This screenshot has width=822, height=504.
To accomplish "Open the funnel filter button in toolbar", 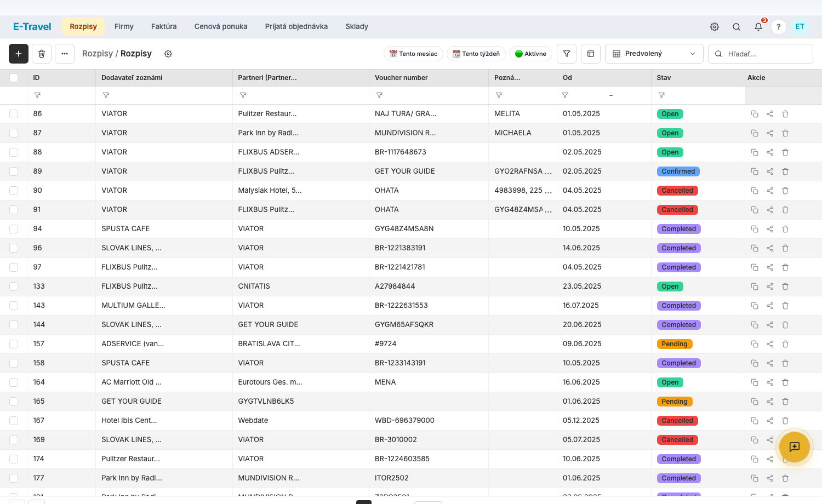I will click(x=567, y=54).
